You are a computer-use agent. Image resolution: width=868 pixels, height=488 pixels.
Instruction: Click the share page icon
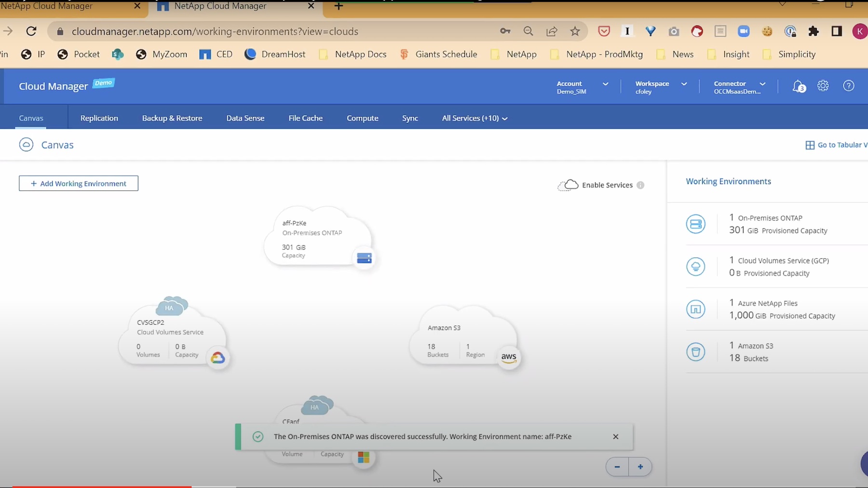(552, 31)
